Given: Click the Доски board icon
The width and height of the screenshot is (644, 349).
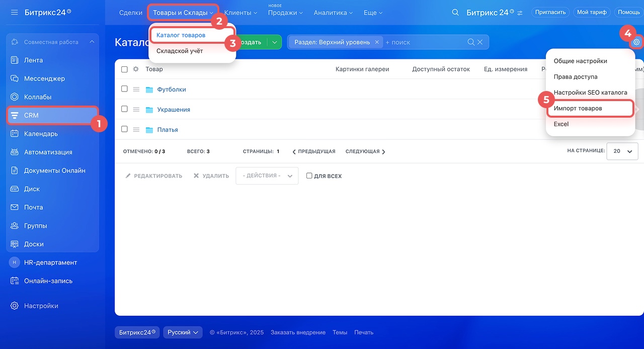Looking at the screenshot, I should point(15,244).
